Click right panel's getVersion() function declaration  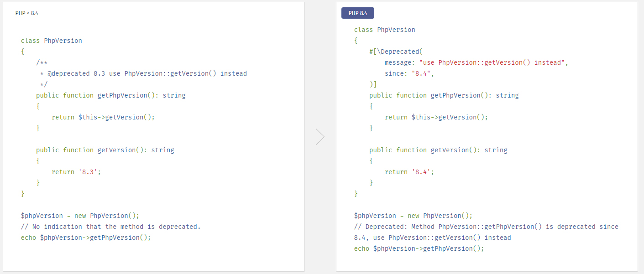438,150
